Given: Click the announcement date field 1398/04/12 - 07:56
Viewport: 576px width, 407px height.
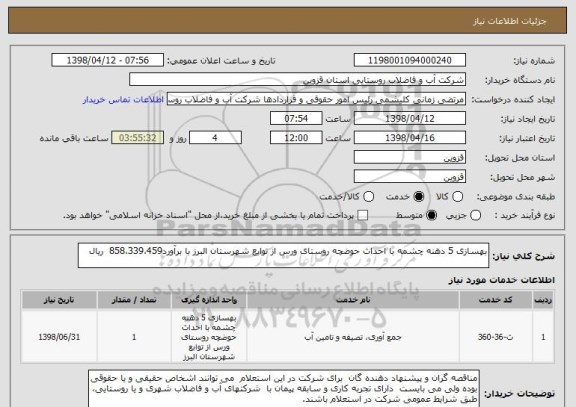Looking at the screenshot, I should (108, 60).
